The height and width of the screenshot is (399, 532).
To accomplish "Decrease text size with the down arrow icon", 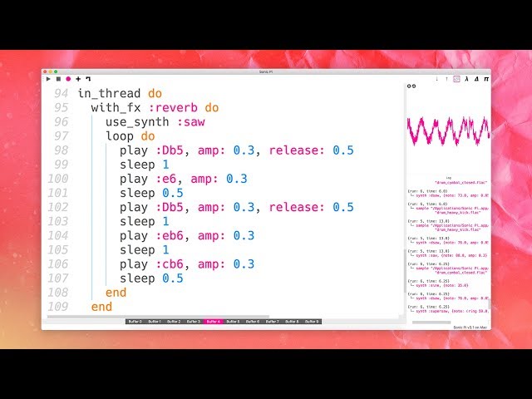I will 436,79.
